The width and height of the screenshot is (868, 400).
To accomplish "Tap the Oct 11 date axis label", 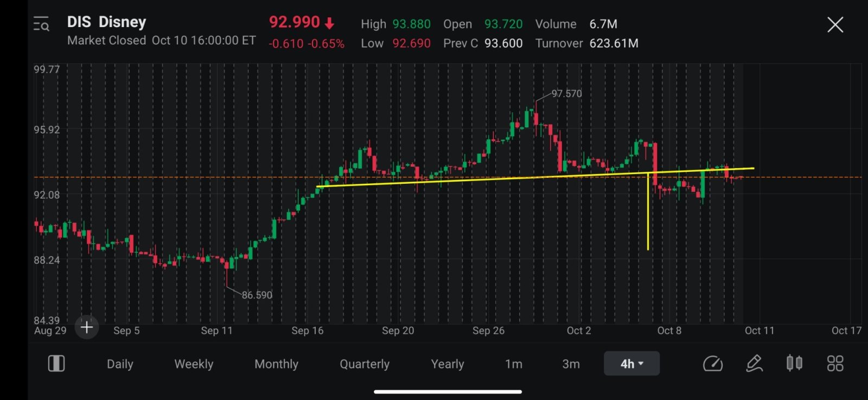I will click(x=759, y=331).
